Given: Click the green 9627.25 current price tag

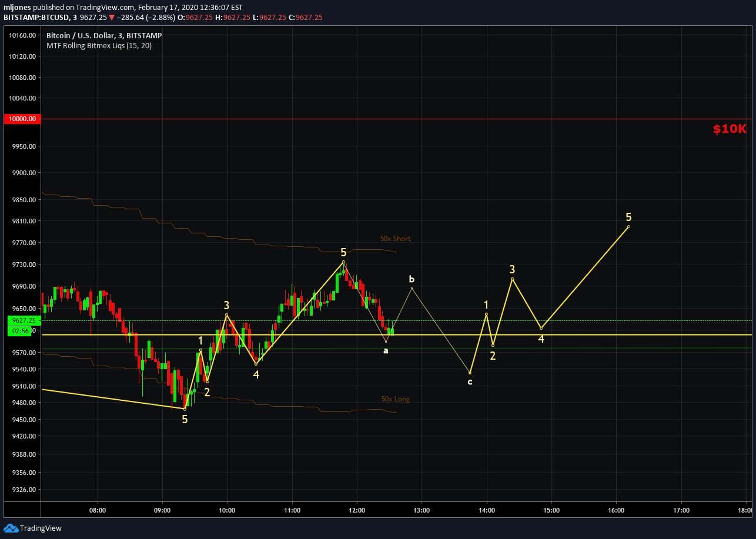Looking at the screenshot, I should 24,320.
